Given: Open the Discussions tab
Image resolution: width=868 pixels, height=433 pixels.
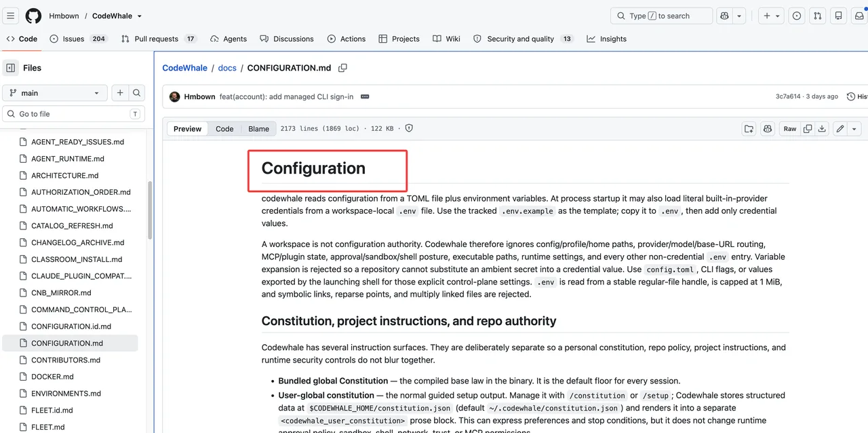Looking at the screenshot, I should [x=287, y=39].
